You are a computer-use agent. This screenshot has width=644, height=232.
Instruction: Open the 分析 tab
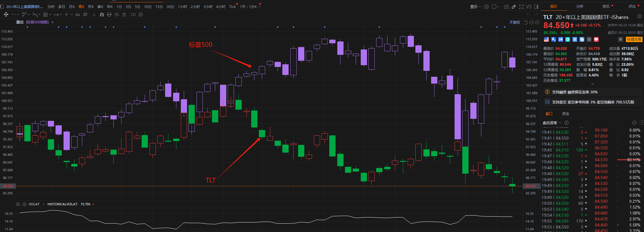click(580, 6)
